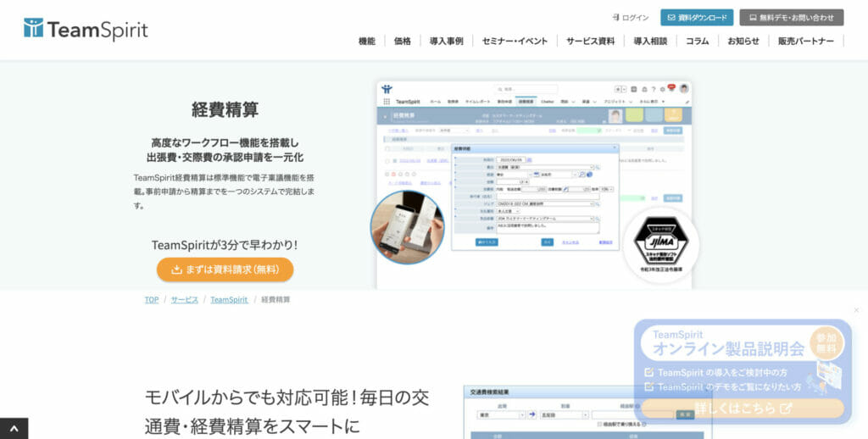Click the date field showing 2020/06/05
Image resolution: width=868 pixels, height=439 pixels.
click(x=511, y=160)
